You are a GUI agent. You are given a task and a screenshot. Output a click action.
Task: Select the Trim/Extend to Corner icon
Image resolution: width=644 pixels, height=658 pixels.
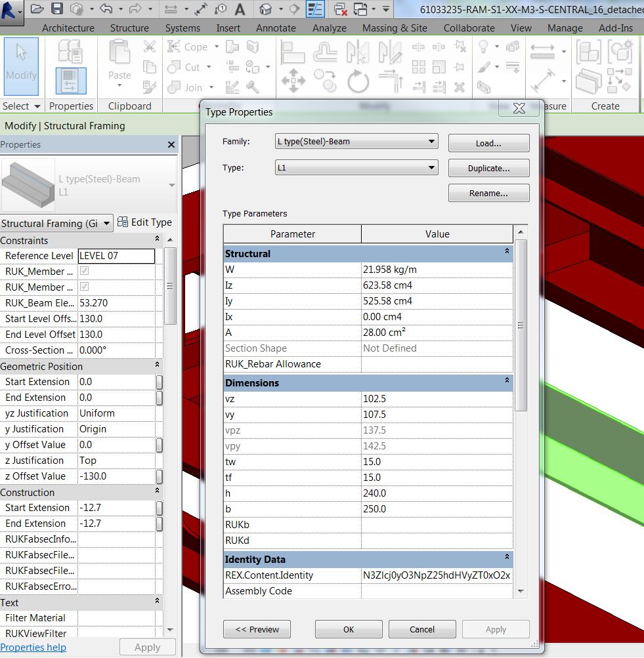click(x=391, y=80)
